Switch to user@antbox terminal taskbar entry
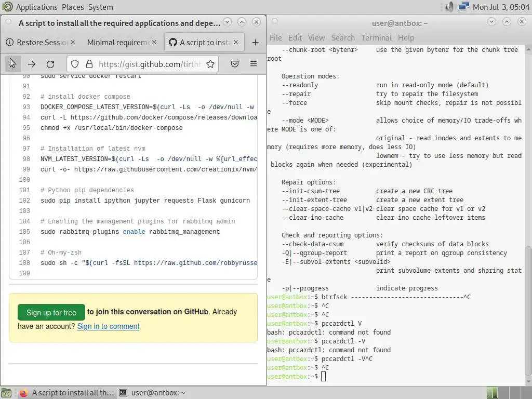532x399 pixels. [152, 393]
